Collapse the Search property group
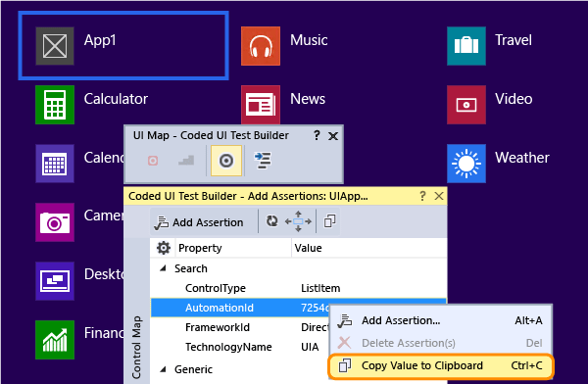The width and height of the screenshot is (588, 384). [163, 268]
